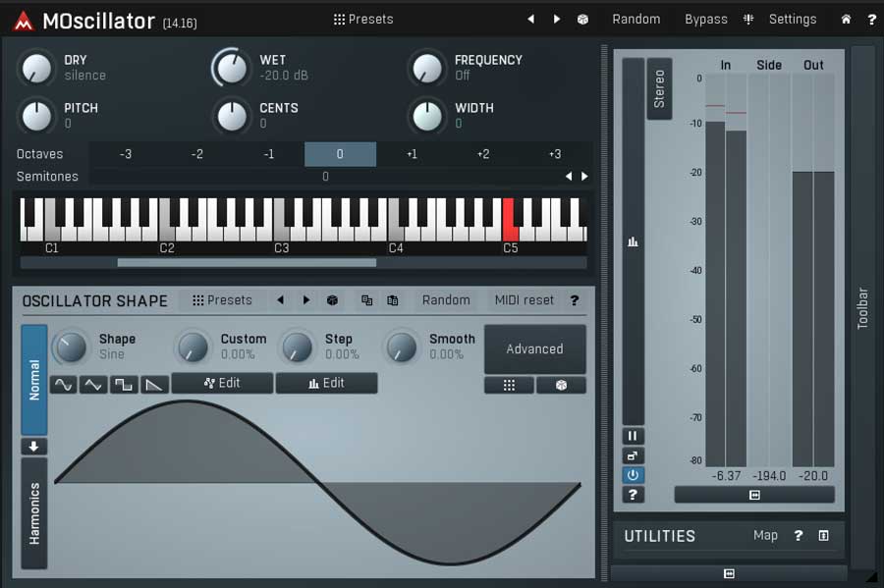Click the icon beside Settings
The height and width of the screenshot is (588, 884).
[x=748, y=20]
